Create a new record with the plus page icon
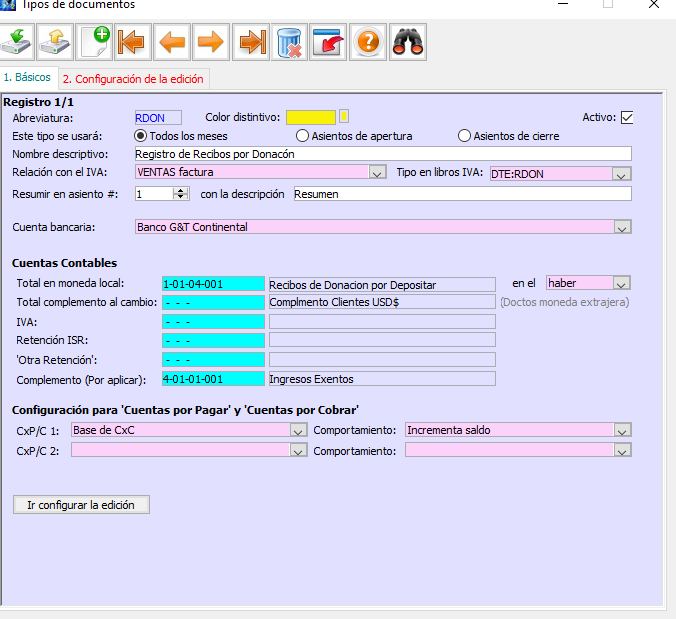Image resolution: width=676 pixels, height=619 pixels. [x=95, y=42]
